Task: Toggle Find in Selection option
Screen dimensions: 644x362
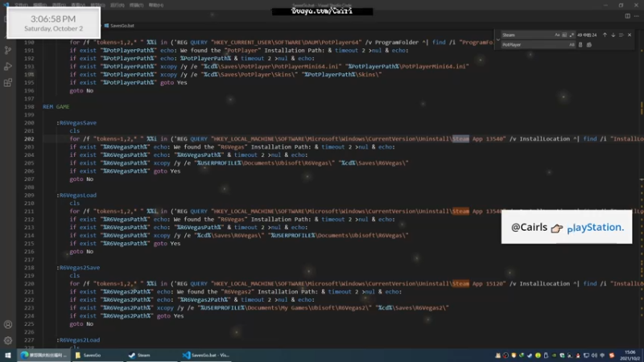Action: tap(621, 35)
